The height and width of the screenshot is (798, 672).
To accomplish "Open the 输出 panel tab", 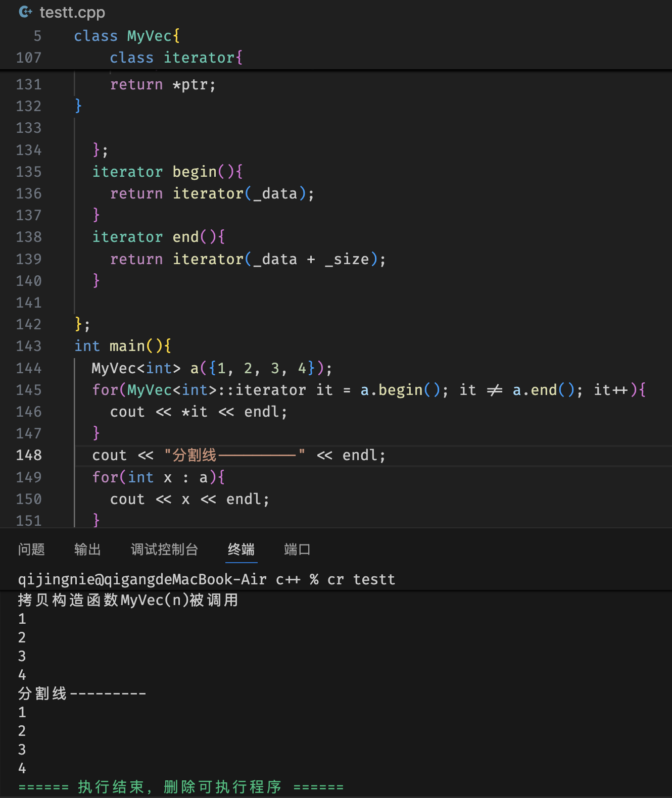I will point(87,549).
